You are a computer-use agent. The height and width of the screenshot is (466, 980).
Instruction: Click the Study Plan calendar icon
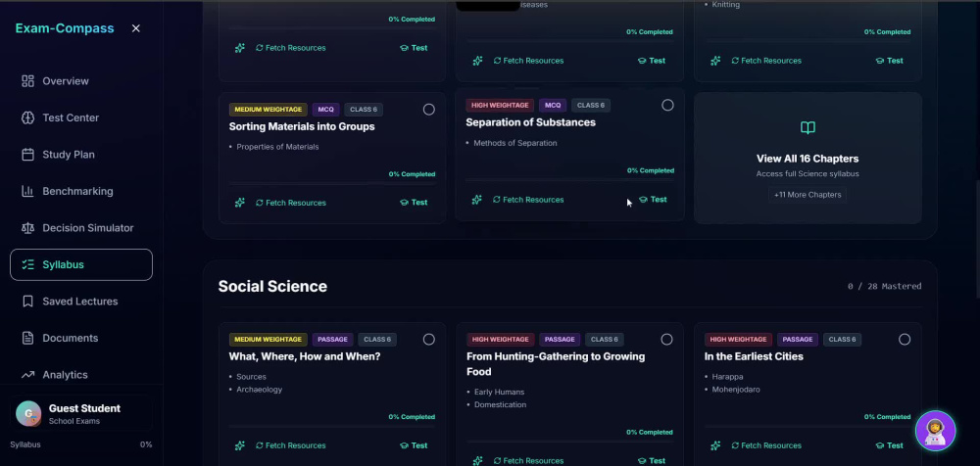pos(27,155)
